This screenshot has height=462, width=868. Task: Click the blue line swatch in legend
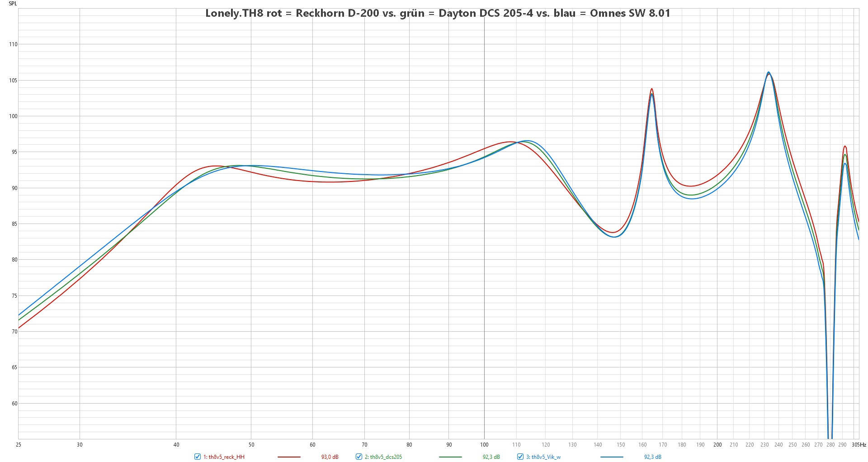(612, 457)
